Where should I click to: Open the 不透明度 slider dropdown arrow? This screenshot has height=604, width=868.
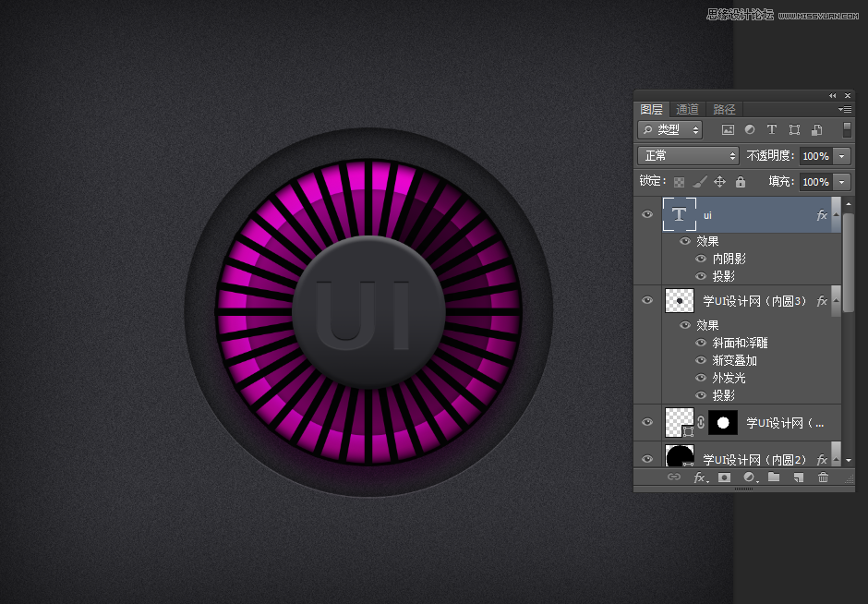coord(841,156)
